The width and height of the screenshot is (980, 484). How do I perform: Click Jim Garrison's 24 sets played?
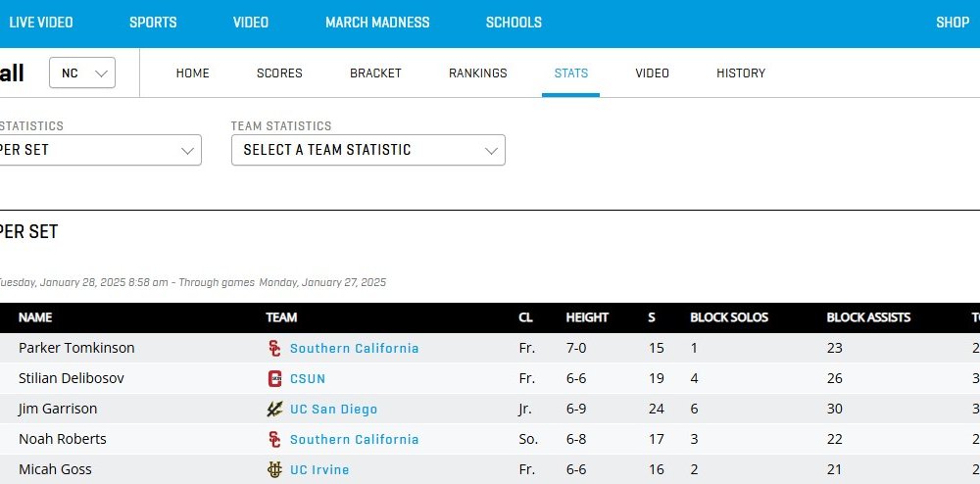pyautogui.click(x=657, y=410)
